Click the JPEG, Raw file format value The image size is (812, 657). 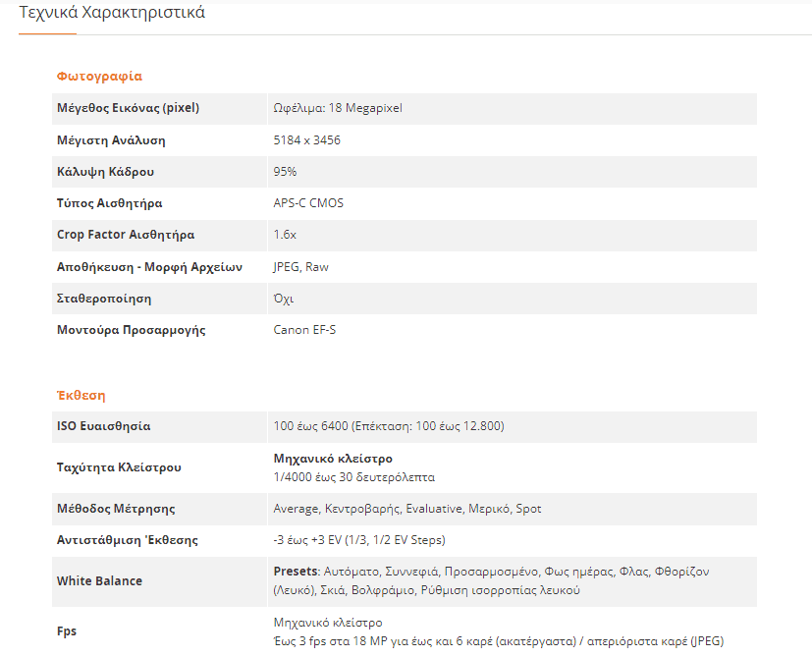pyautogui.click(x=300, y=267)
